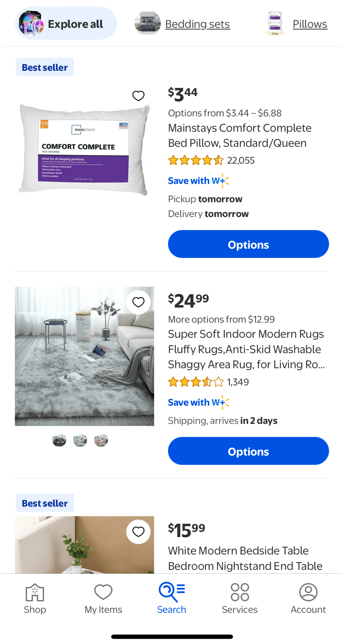Open the White Modern Bedside Table title
342x644 pixels.
[245, 558]
